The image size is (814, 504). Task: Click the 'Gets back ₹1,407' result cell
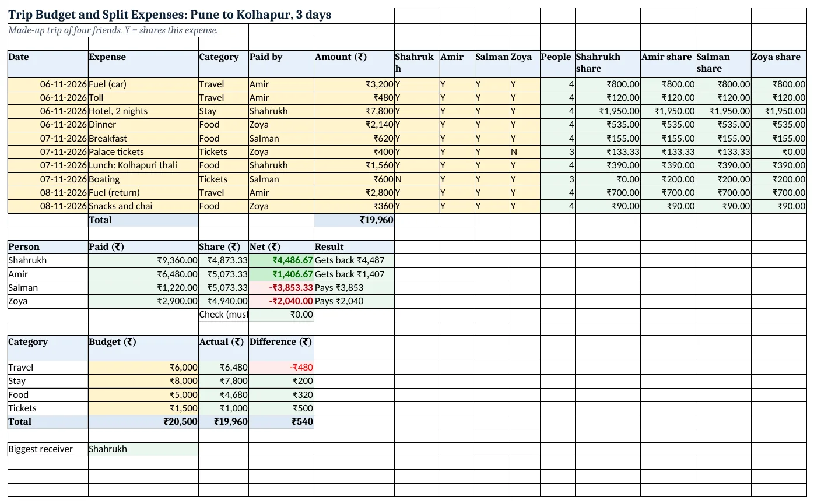pyautogui.click(x=354, y=274)
